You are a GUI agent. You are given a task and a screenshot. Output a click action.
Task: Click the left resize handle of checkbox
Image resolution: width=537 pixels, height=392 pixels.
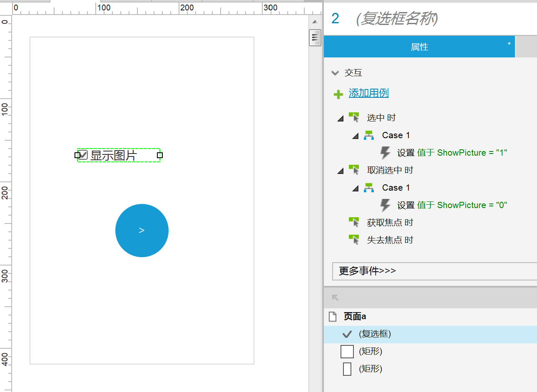pyautogui.click(x=77, y=155)
